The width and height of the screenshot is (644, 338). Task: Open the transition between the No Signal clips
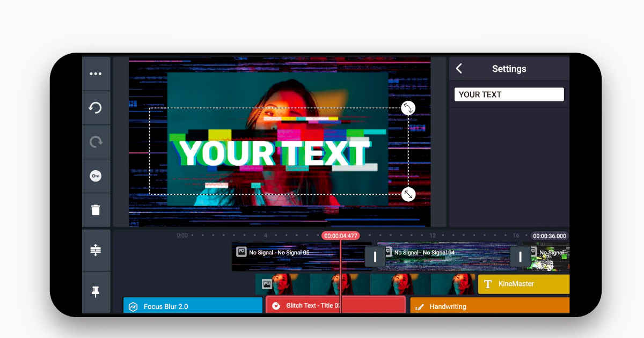[374, 256]
